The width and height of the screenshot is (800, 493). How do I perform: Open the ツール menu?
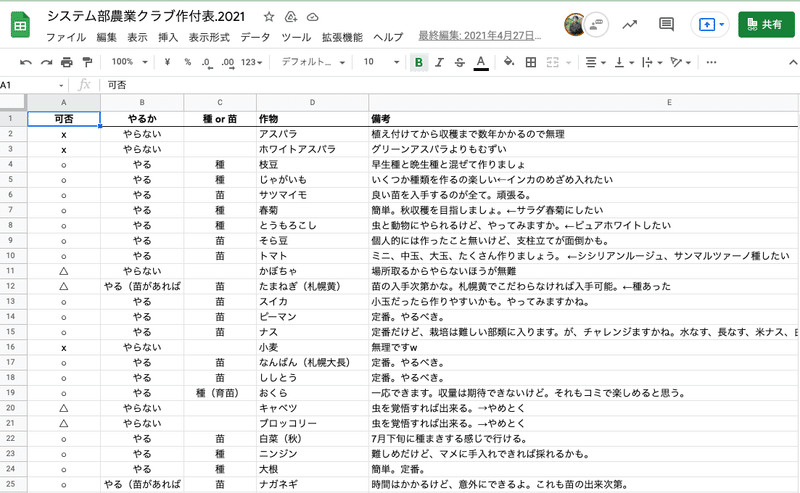[x=296, y=37]
